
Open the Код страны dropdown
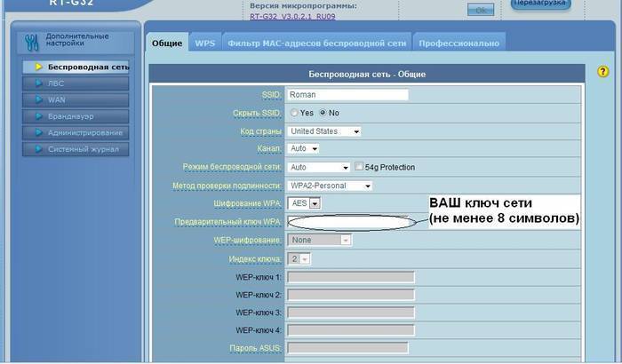tap(324, 131)
